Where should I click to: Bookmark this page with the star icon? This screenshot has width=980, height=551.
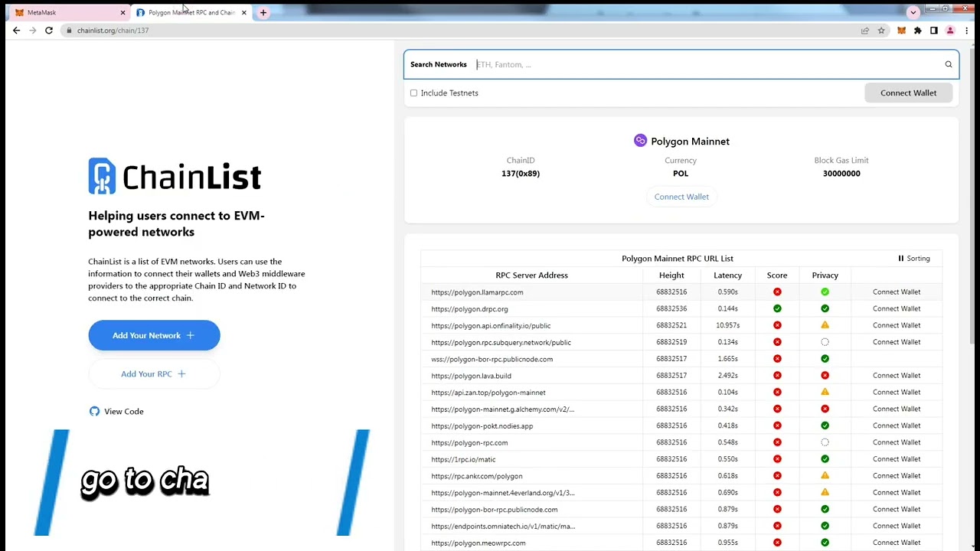coord(881,31)
